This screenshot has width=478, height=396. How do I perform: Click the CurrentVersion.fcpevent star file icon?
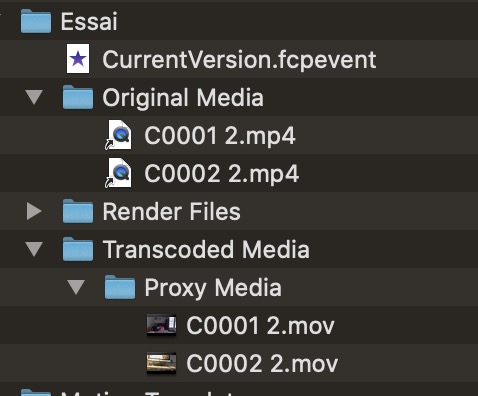tap(78, 59)
